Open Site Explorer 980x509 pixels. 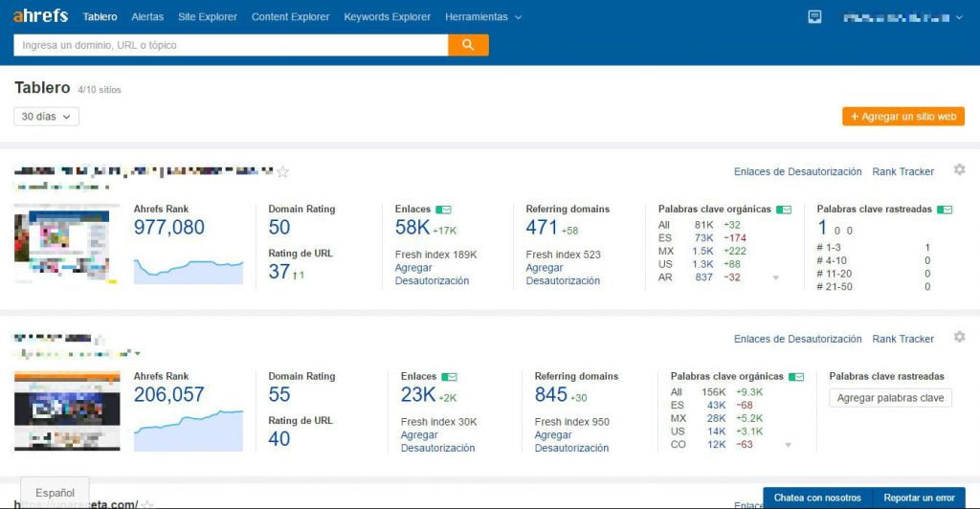pyautogui.click(x=208, y=17)
